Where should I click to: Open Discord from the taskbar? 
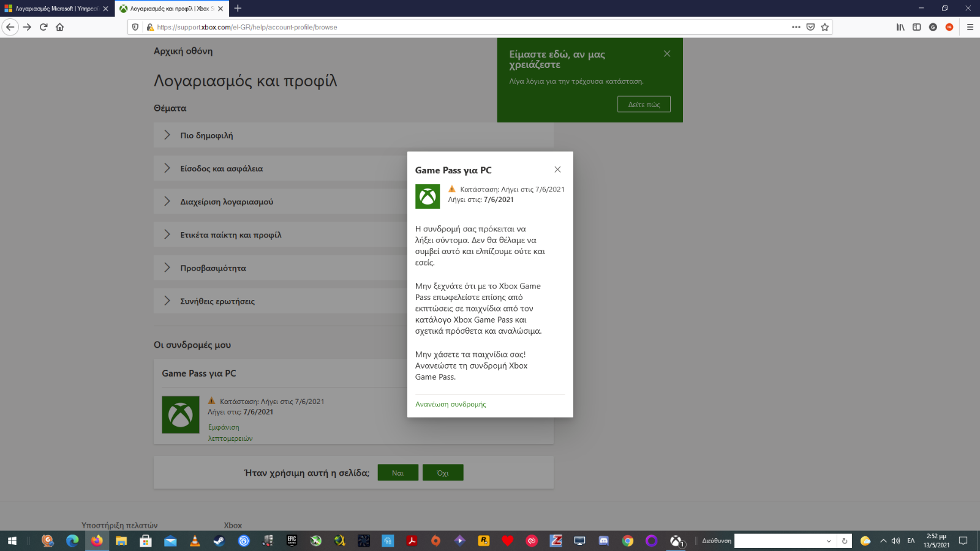click(x=603, y=541)
